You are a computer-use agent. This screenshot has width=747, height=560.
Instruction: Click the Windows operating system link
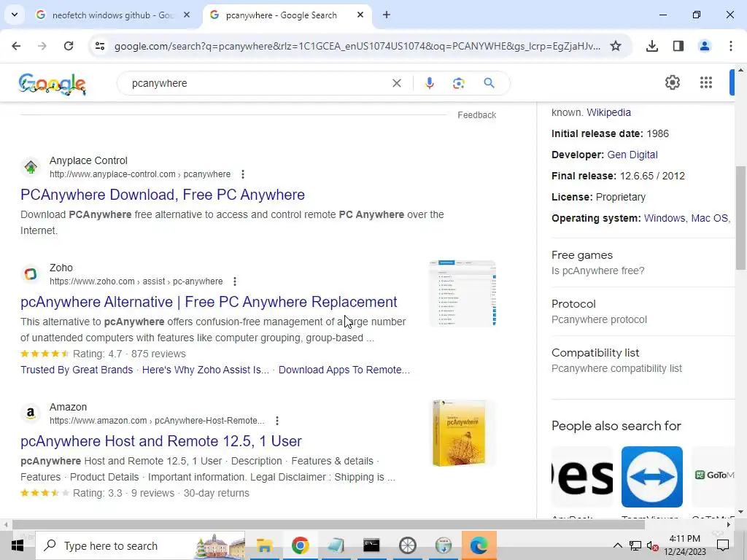(664, 219)
